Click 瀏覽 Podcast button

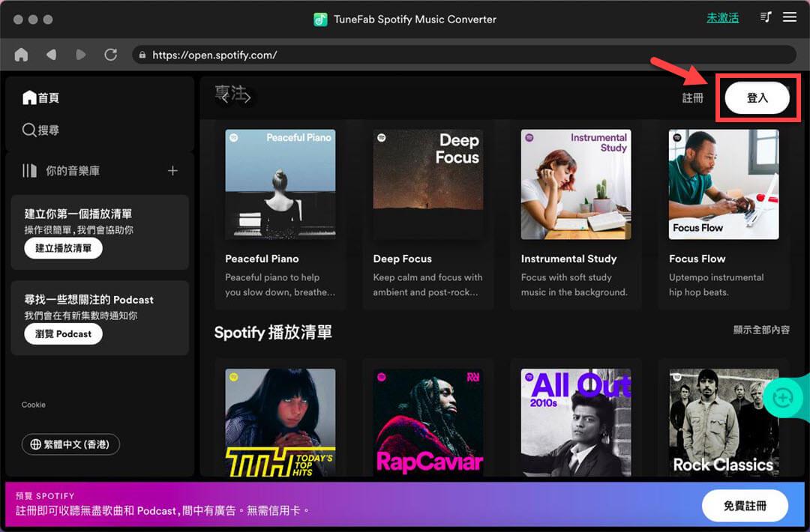[x=63, y=334]
